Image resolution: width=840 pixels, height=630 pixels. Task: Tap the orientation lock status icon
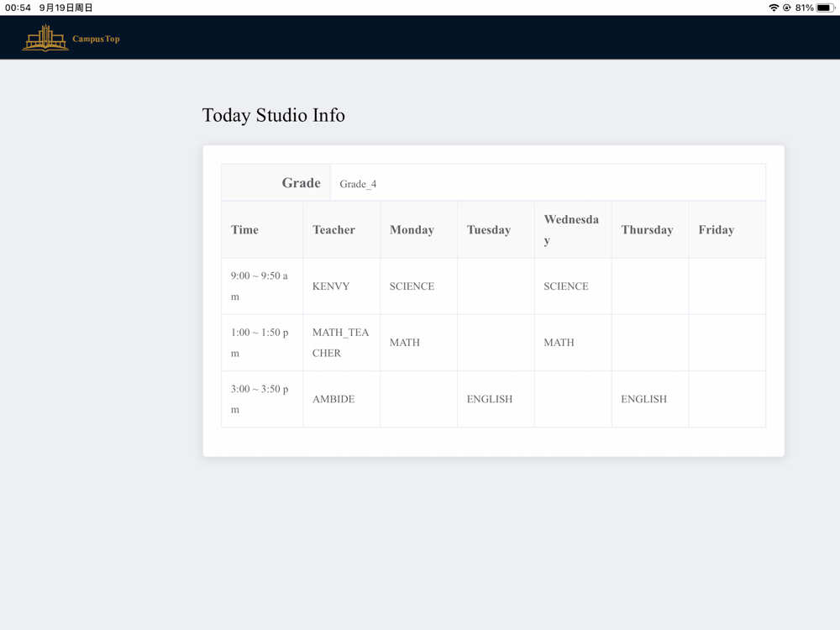pos(786,8)
